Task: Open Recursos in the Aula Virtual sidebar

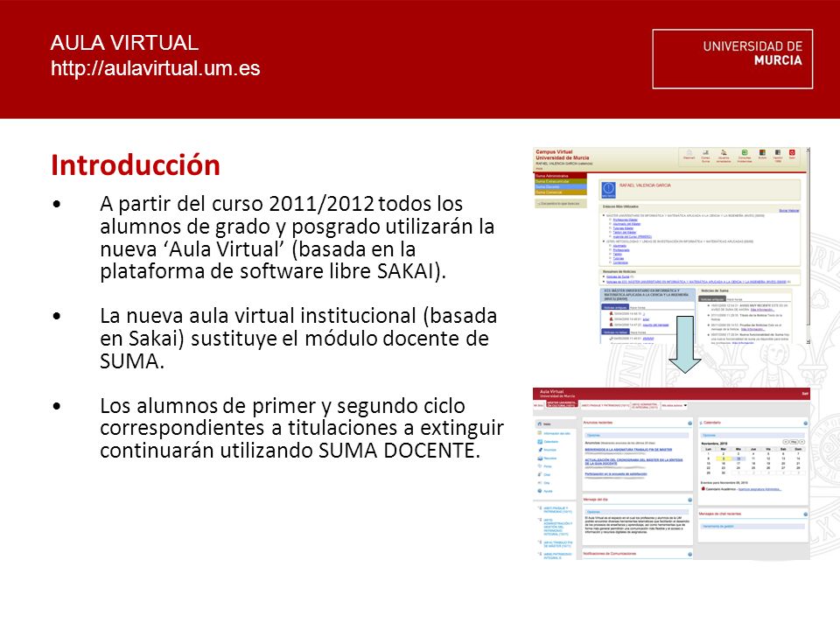Action: click(x=548, y=458)
